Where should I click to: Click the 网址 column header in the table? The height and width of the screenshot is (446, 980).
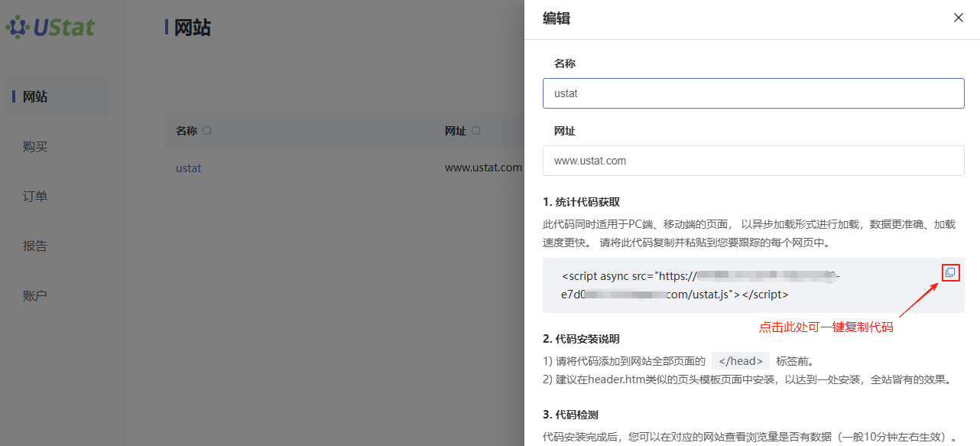tap(456, 131)
